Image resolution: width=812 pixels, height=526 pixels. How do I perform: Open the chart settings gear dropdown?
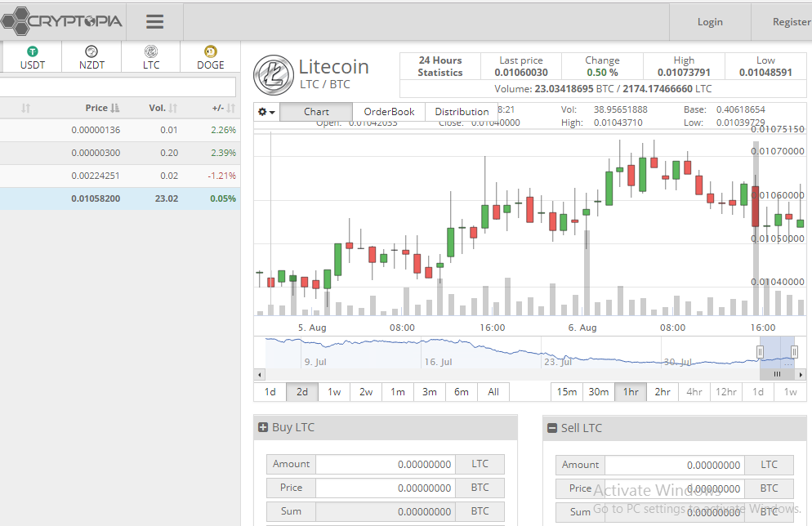coord(266,112)
